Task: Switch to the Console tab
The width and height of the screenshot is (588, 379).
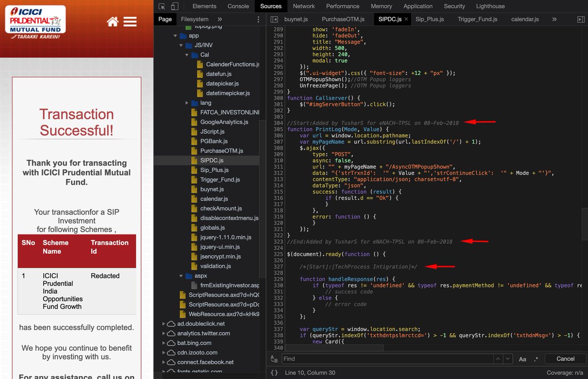Action: pos(238,6)
